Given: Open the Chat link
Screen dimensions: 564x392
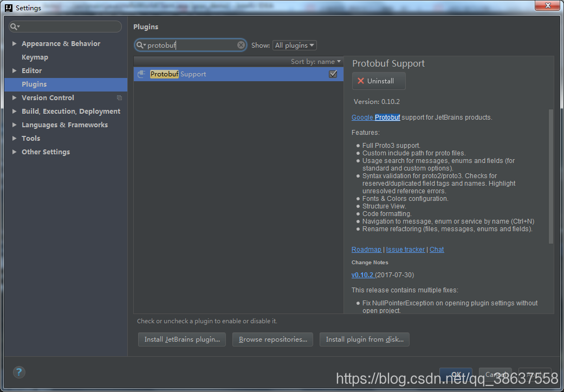Looking at the screenshot, I should [437, 250].
